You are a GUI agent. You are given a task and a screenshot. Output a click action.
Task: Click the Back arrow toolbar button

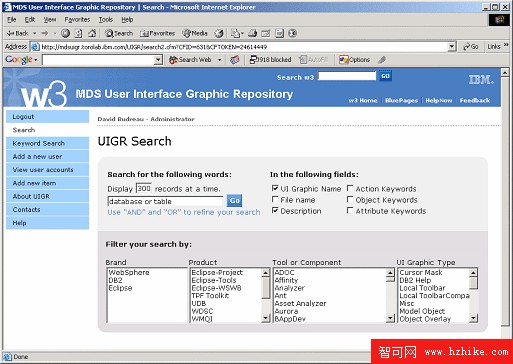[x=17, y=33]
